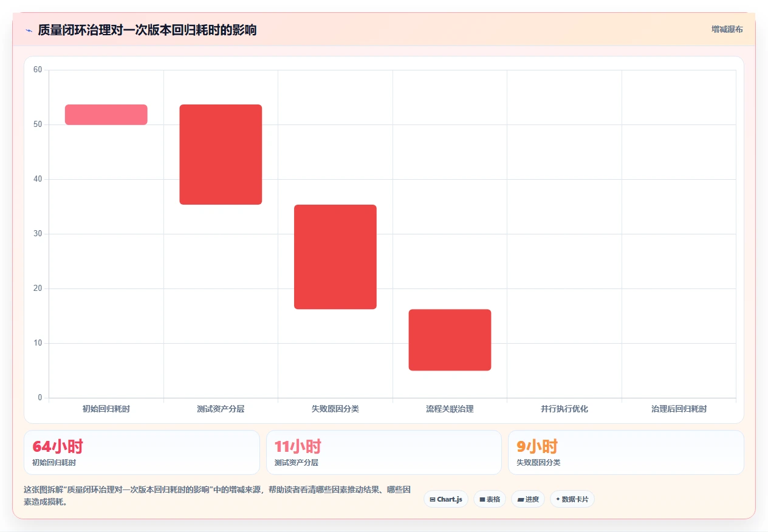Click the x-axis label 流程关联治理
This screenshot has width=768, height=532.
coord(450,409)
